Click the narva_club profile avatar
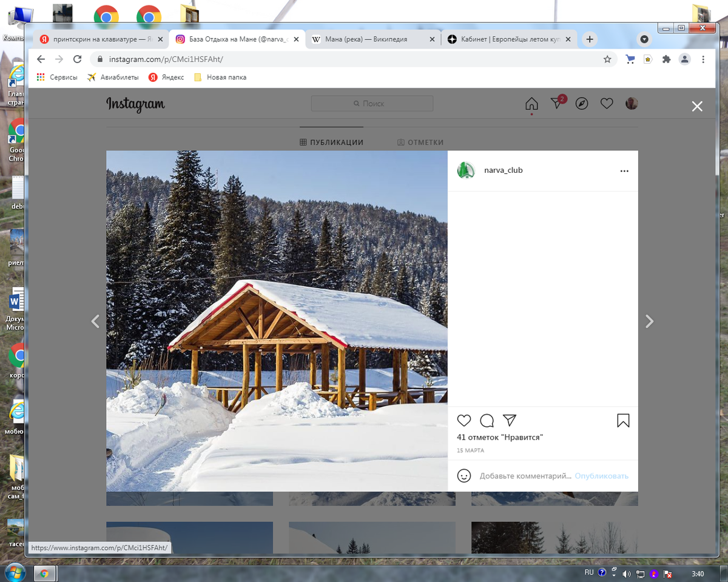 point(466,170)
